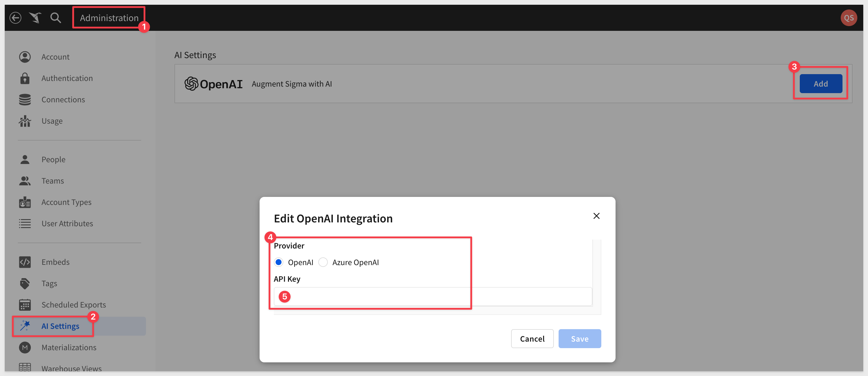Click the People silhouette icon
The height and width of the screenshot is (376, 868).
tap(25, 159)
